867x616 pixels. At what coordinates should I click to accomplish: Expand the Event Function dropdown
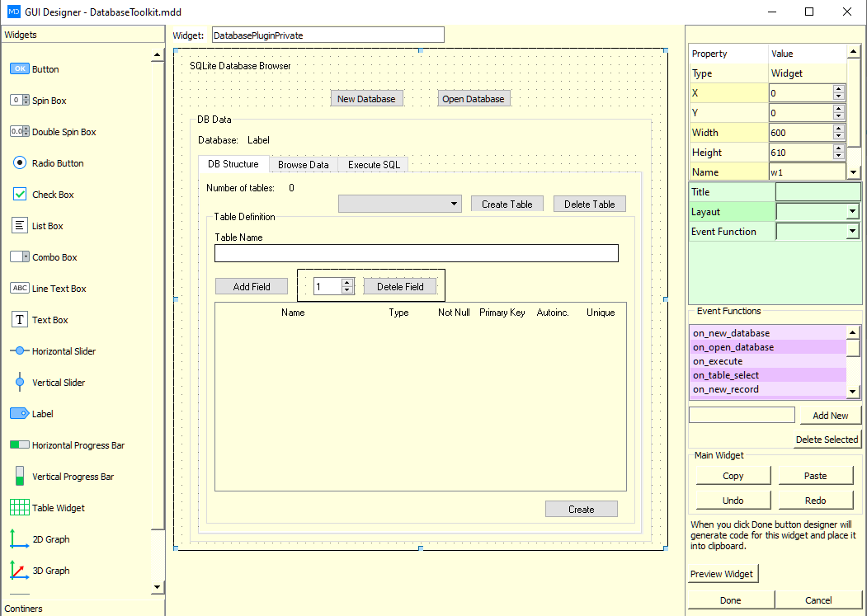coord(851,231)
